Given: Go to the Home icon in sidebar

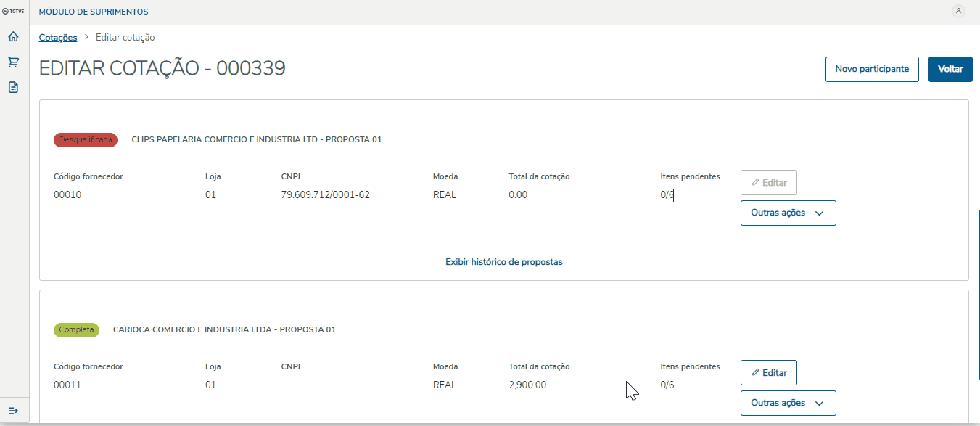Looking at the screenshot, I should coord(13,37).
